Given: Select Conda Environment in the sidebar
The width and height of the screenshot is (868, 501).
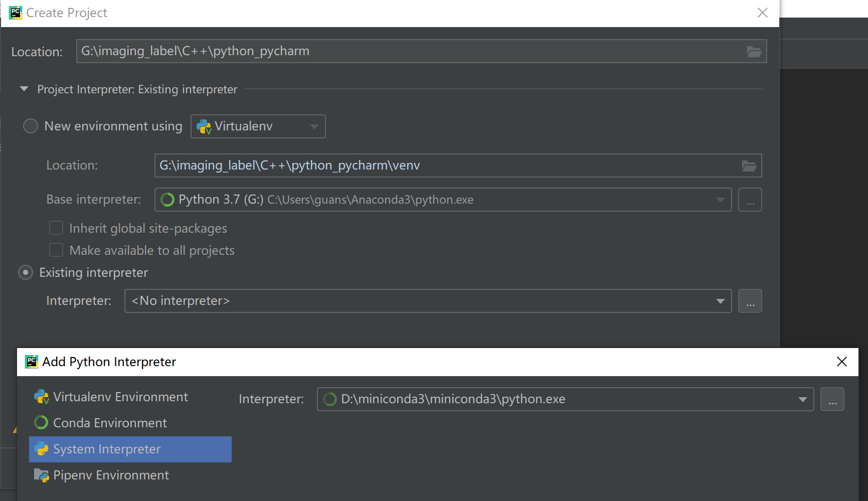Looking at the screenshot, I should [130, 423].
